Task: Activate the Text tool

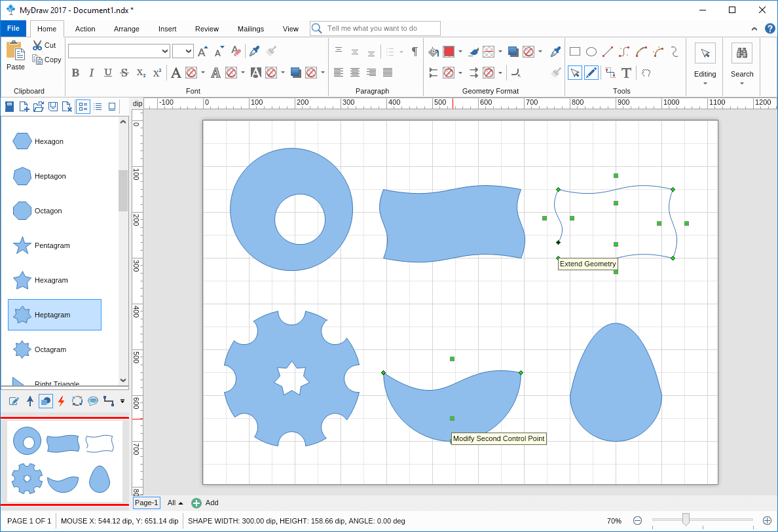Action: click(x=627, y=73)
